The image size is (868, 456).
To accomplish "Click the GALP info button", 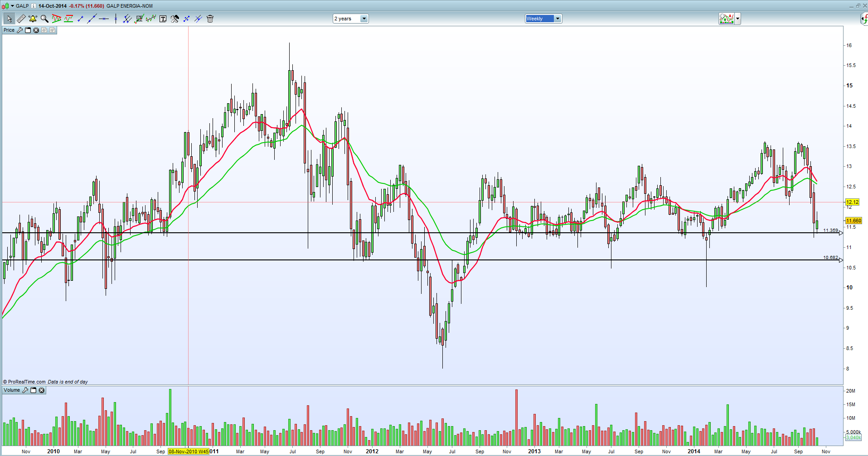I will click(x=34, y=6).
